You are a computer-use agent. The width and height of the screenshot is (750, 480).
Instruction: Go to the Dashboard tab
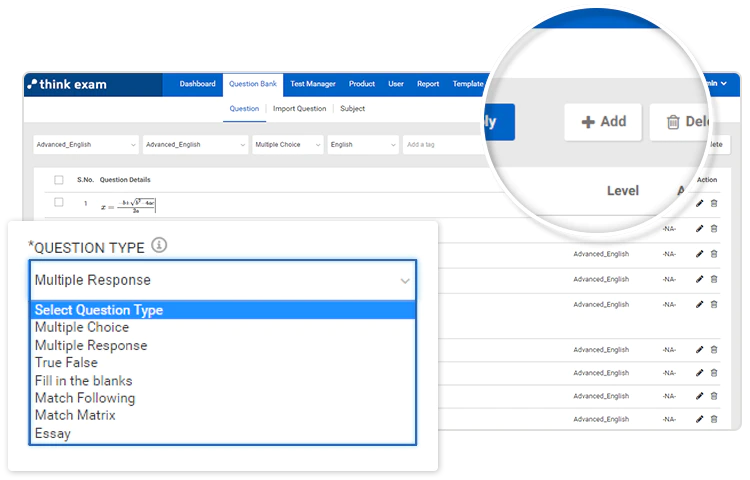point(198,84)
